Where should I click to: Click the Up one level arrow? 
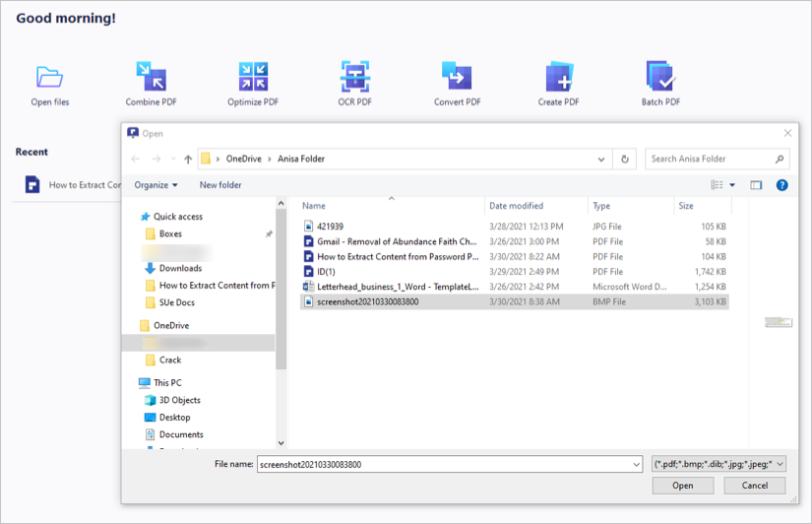(x=188, y=159)
